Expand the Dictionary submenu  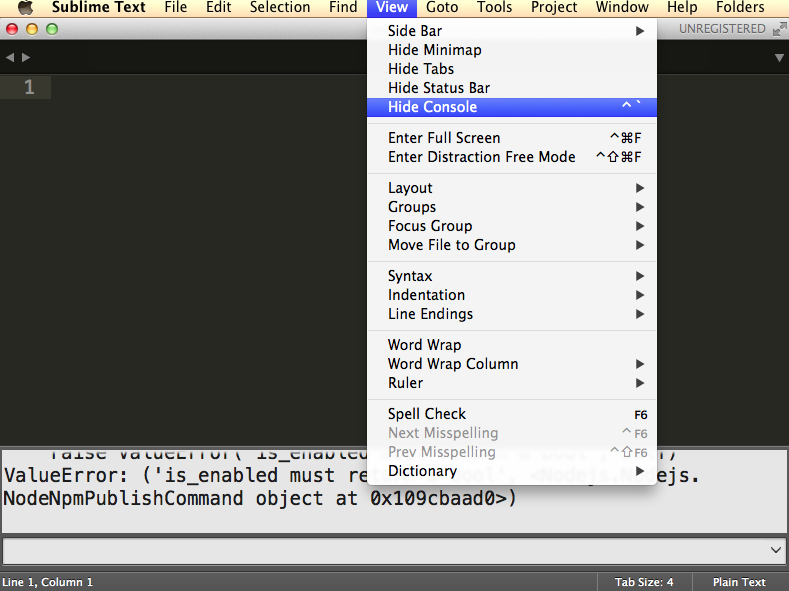pos(512,471)
